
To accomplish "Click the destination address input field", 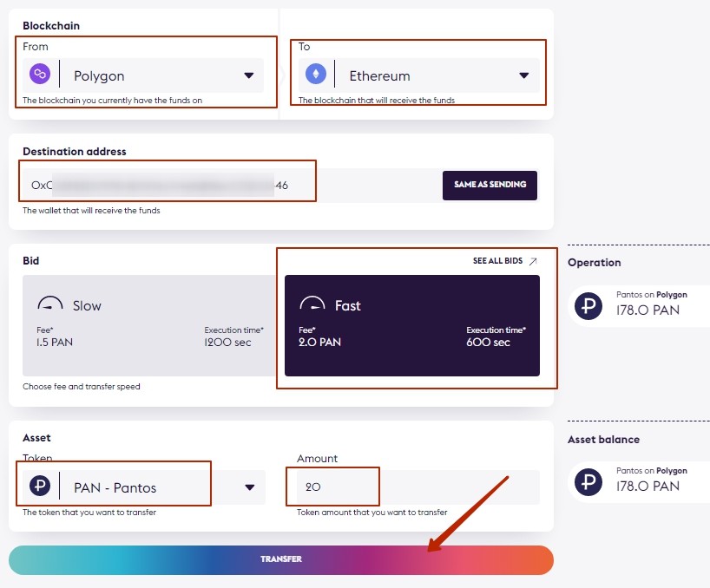I will point(230,185).
